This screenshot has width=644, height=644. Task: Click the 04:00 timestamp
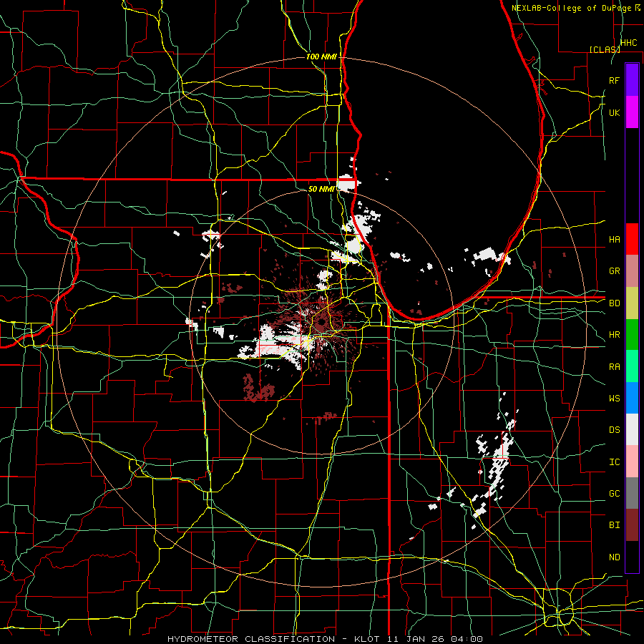coord(467,639)
